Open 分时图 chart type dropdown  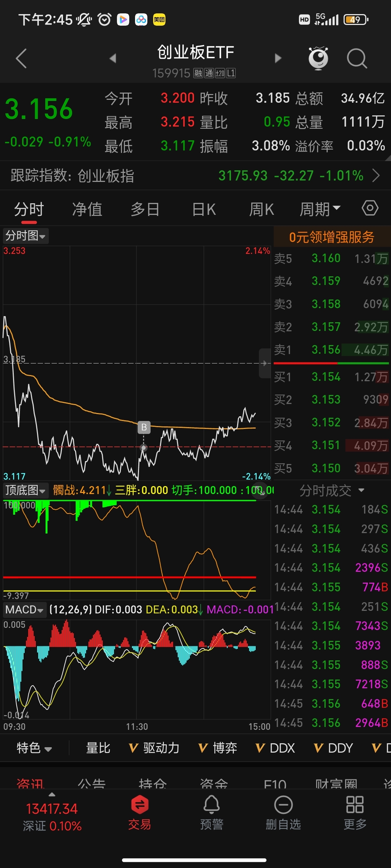click(x=25, y=236)
